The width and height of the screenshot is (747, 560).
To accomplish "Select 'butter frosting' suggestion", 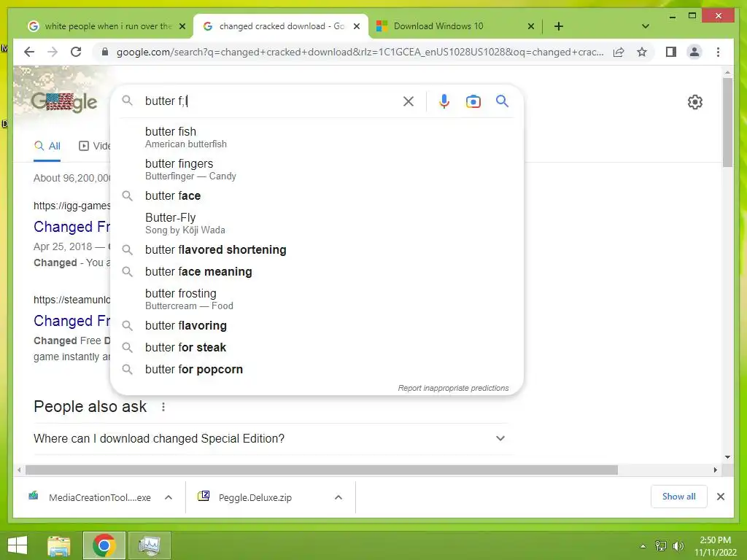I will click(x=317, y=299).
